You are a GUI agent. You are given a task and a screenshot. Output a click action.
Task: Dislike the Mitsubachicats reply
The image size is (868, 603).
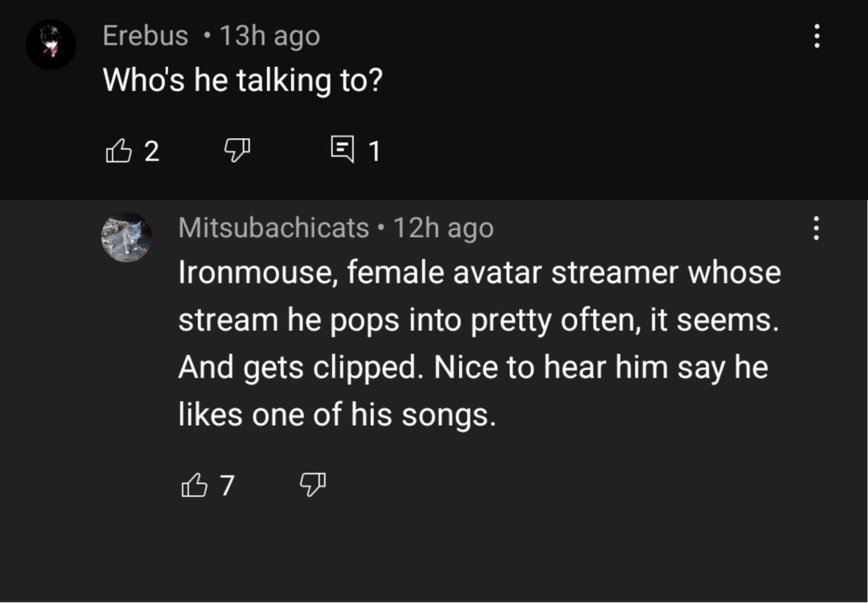[x=313, y=484]
